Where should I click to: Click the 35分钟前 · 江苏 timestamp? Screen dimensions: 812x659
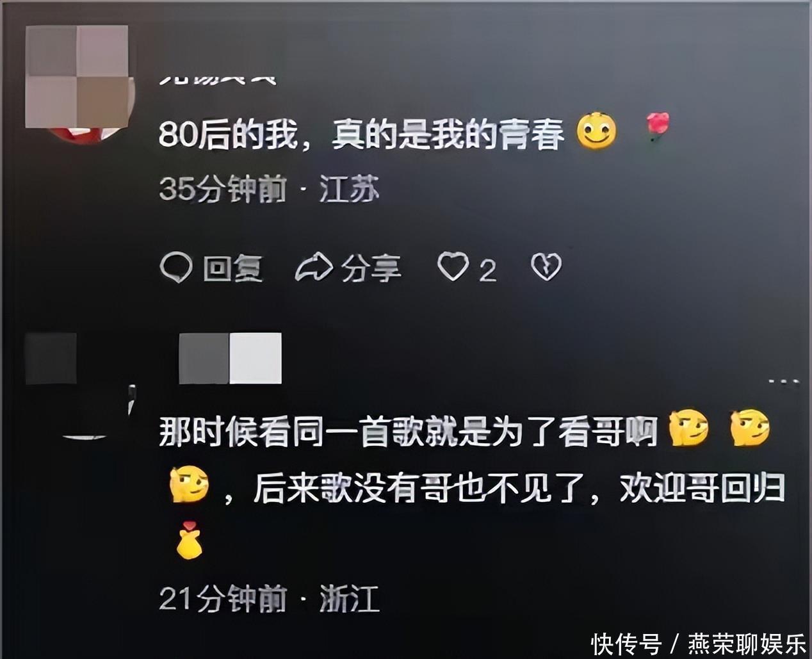pyautogui.click(x=269, y=190)
